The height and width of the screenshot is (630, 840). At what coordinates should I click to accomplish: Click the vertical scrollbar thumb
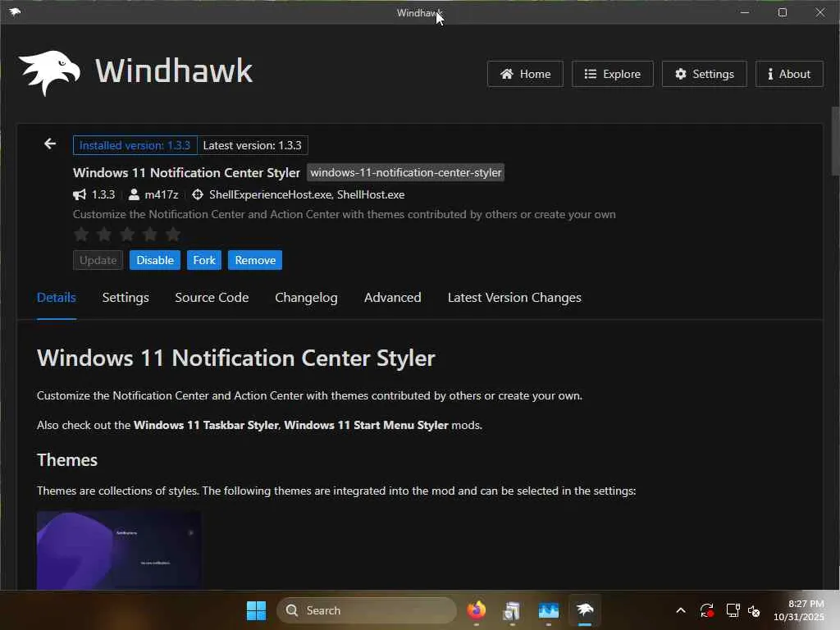834,140
